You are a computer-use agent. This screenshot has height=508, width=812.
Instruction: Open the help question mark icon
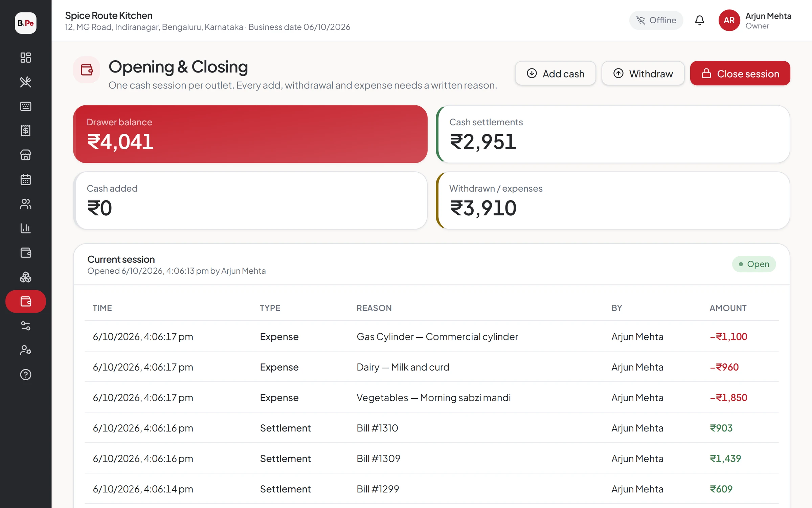(x=26, y=375)
